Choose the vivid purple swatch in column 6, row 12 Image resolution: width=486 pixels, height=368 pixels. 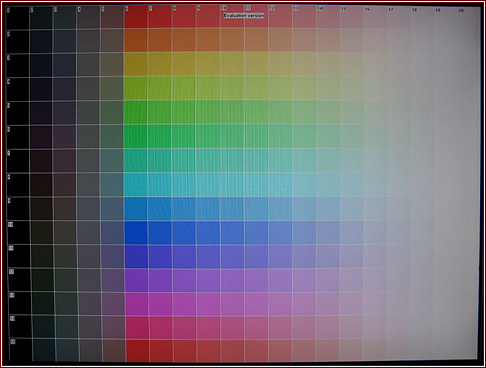pyautogui.click(x=136, y=280)
